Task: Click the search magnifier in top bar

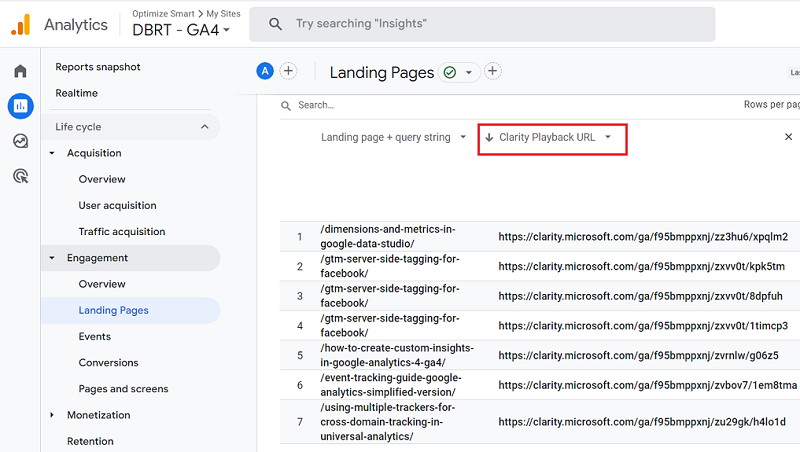Action: [275, 23]
